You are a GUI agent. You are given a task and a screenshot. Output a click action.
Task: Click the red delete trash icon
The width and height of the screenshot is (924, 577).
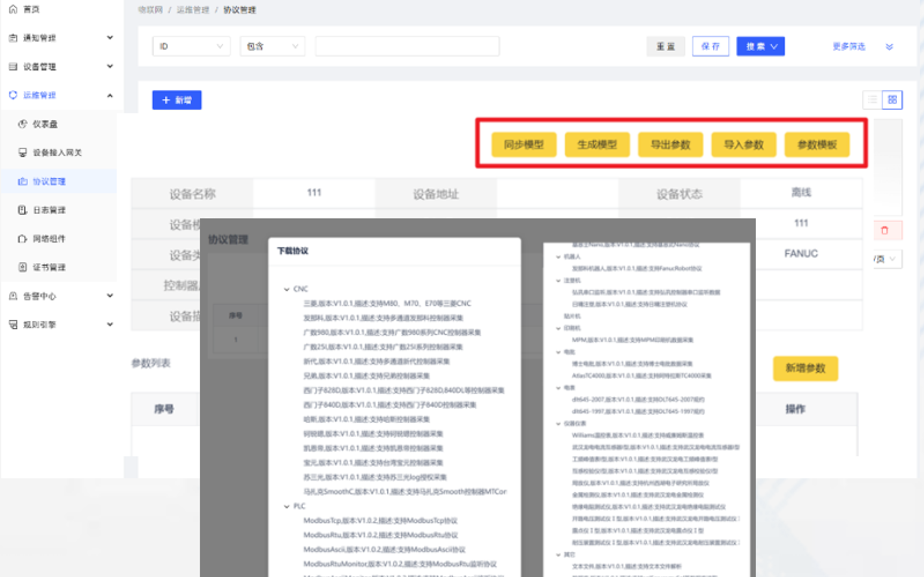(884, 230)
